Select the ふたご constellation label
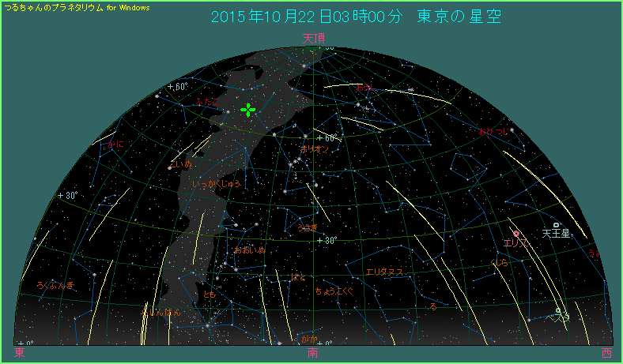Viewport: 623px width, 364px height. pyautogui.click(x=207, y=102)
